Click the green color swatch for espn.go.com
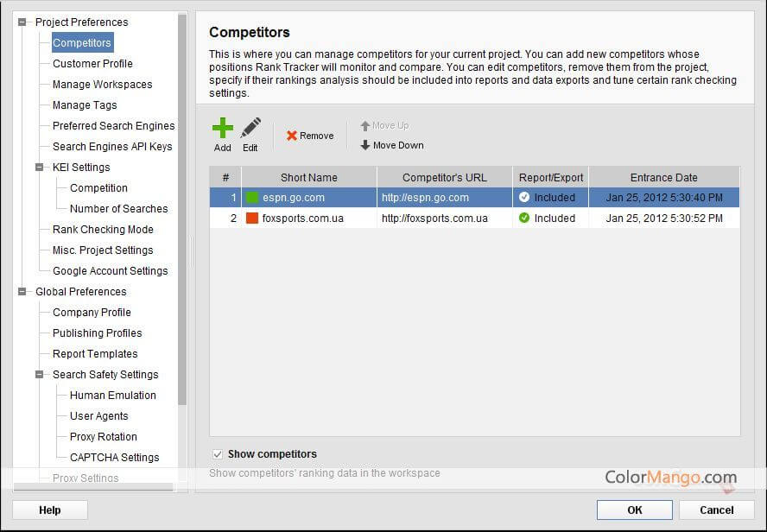 (x=252, y=198)
